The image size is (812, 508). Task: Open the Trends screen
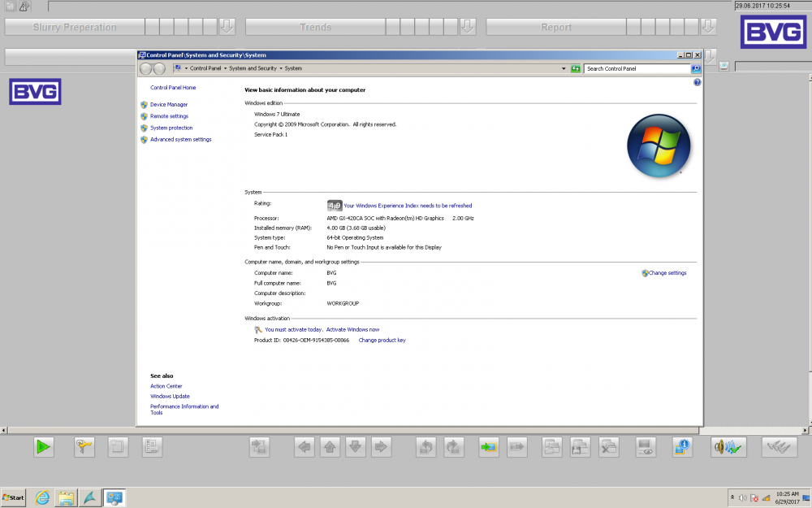pos(315,27)
